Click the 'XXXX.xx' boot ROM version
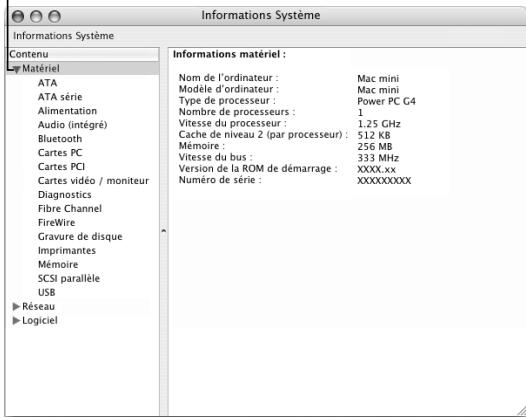The width and height of the screenshot is (526, 420). pos(376,169)
